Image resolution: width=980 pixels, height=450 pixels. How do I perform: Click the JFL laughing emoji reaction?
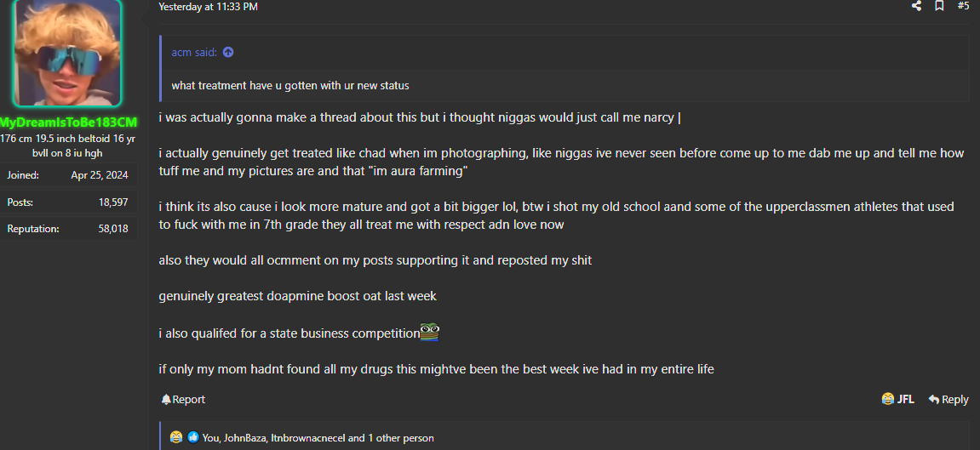coord(897,399)
